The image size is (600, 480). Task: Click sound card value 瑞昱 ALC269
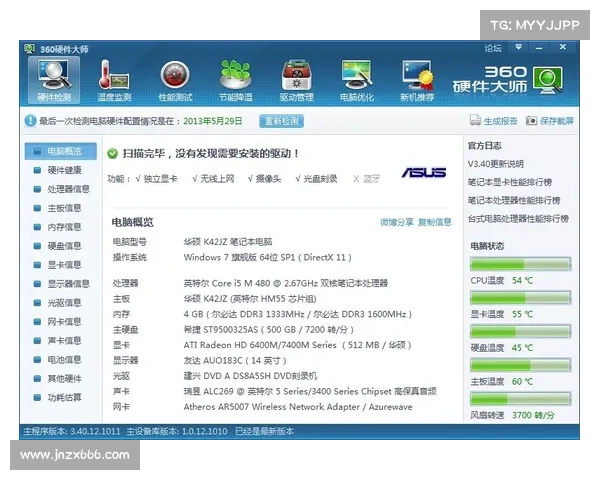click(310, 391)
